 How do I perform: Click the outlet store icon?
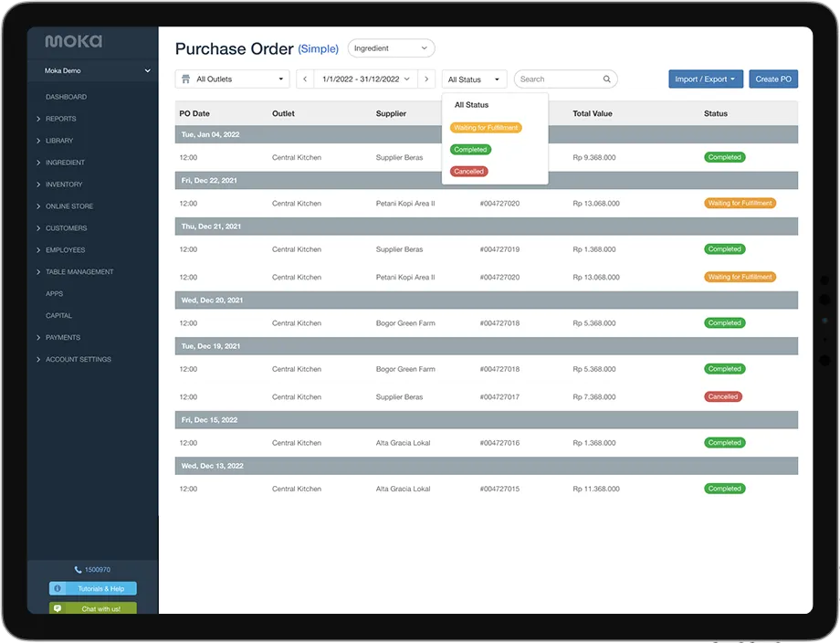pyautogui.click(x=186, y=79)
